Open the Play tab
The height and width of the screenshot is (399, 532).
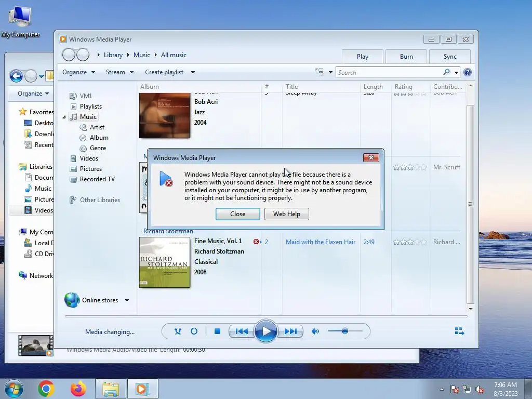pos(362,57)
